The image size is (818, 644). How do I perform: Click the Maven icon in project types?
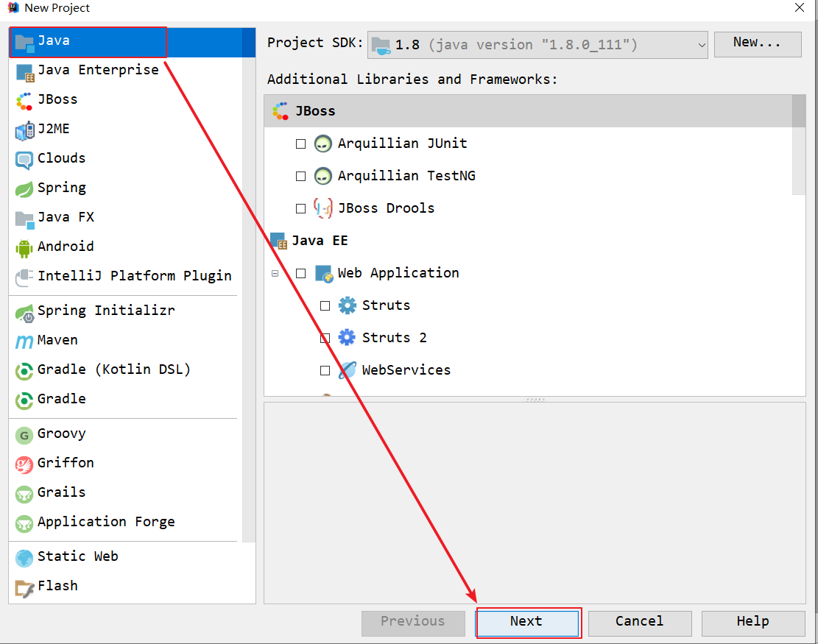(x=24, y=341)
